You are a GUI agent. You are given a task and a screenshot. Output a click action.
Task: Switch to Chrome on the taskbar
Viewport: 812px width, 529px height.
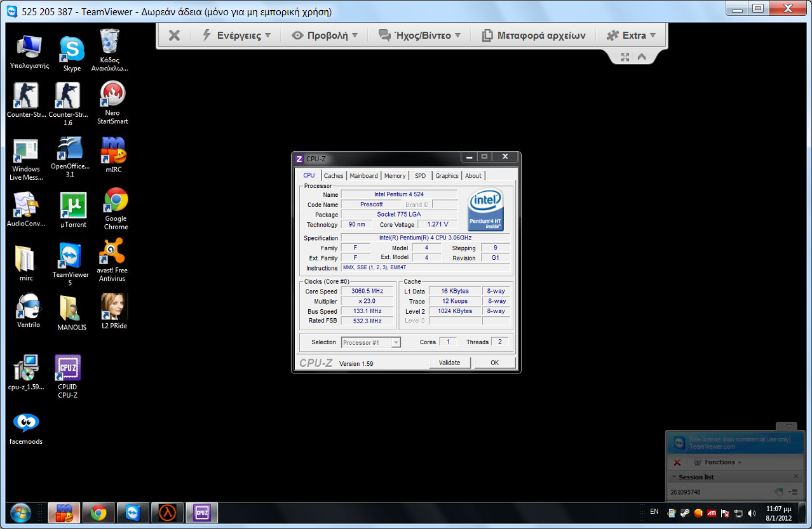tap(98, 512)
